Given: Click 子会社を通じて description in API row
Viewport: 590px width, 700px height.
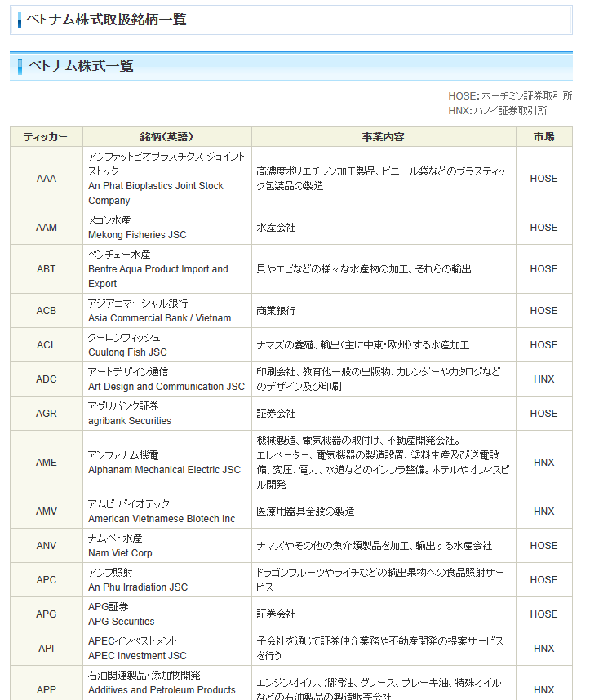Looking at the screenshot, I should 380,649.
